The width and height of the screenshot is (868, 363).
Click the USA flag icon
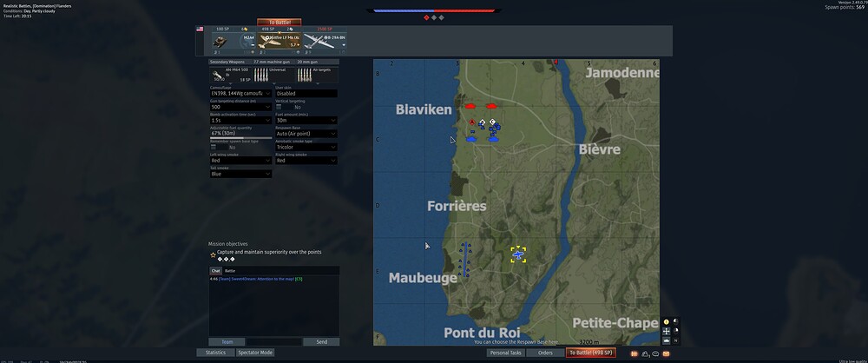200,29
